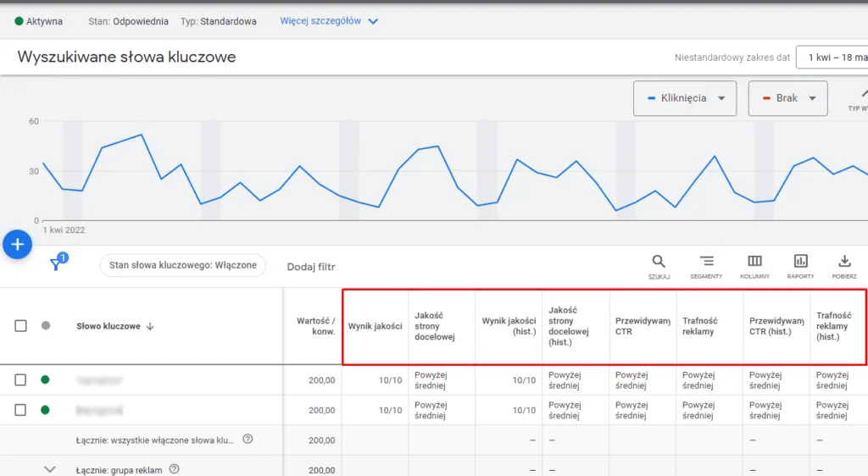Click the blue plus add keyword button

click(x=17, y=245)
